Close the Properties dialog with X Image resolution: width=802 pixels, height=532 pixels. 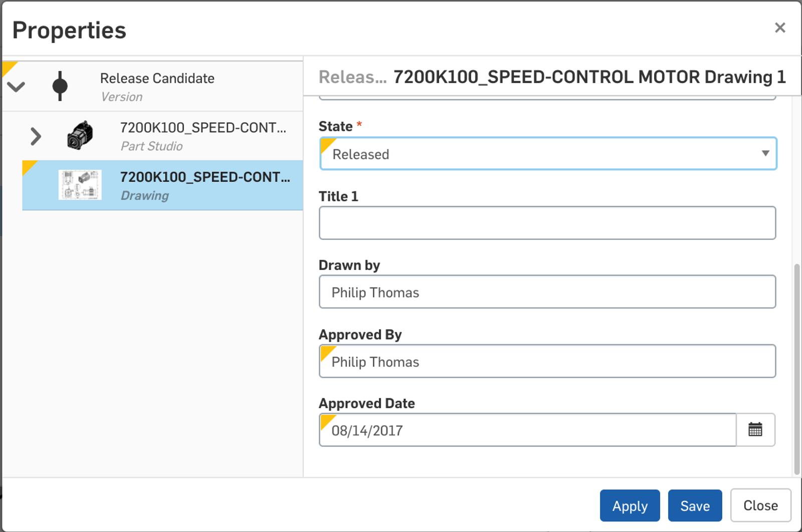779,28
